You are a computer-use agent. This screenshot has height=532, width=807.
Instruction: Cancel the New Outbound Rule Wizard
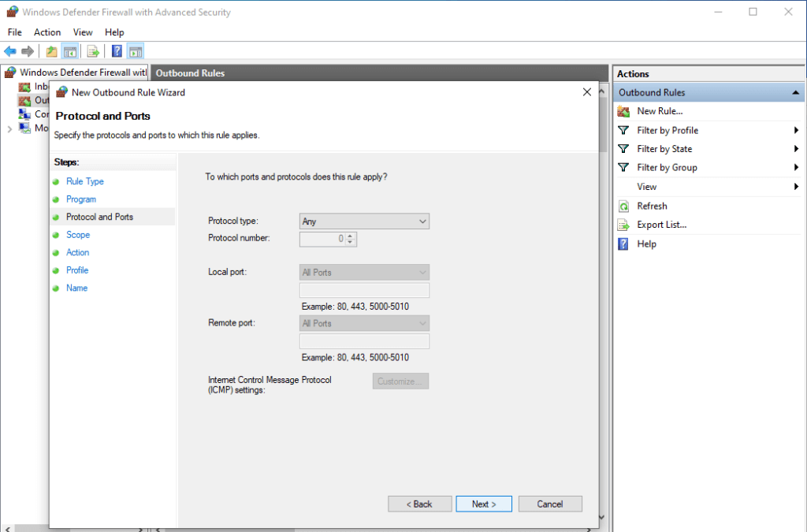550,504
